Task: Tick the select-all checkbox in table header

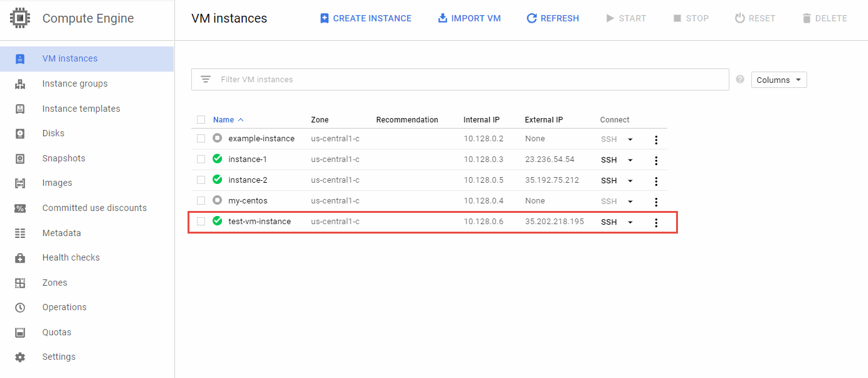Action: pos(201,119)
